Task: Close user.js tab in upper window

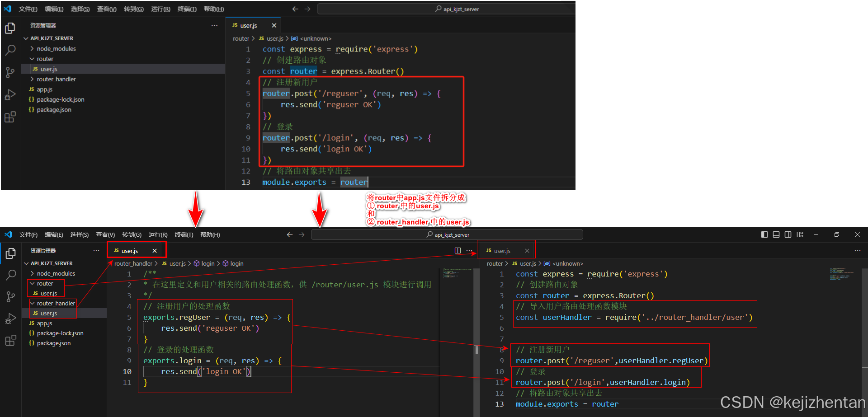Action: (x=274, y=25)
